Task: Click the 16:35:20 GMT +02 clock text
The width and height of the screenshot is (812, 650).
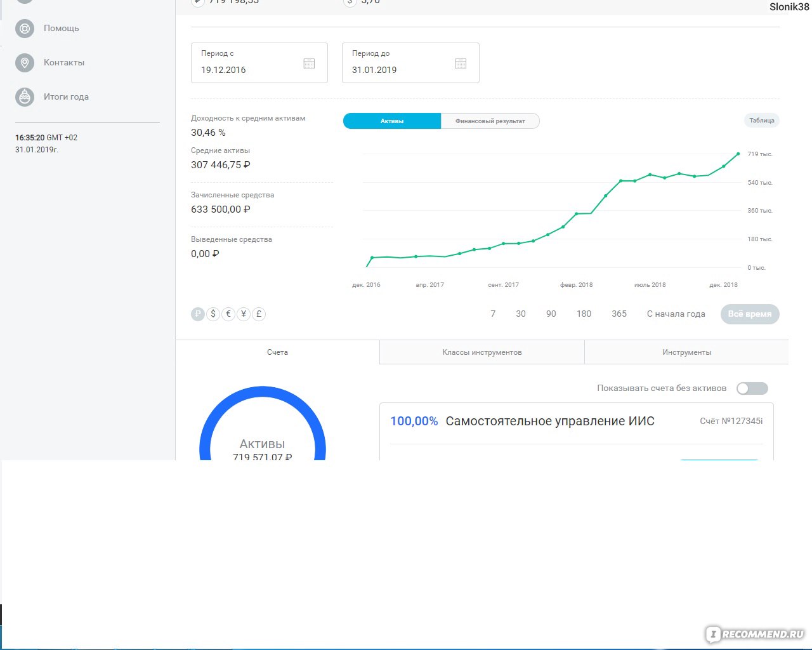Action: [x=46, y=138]
